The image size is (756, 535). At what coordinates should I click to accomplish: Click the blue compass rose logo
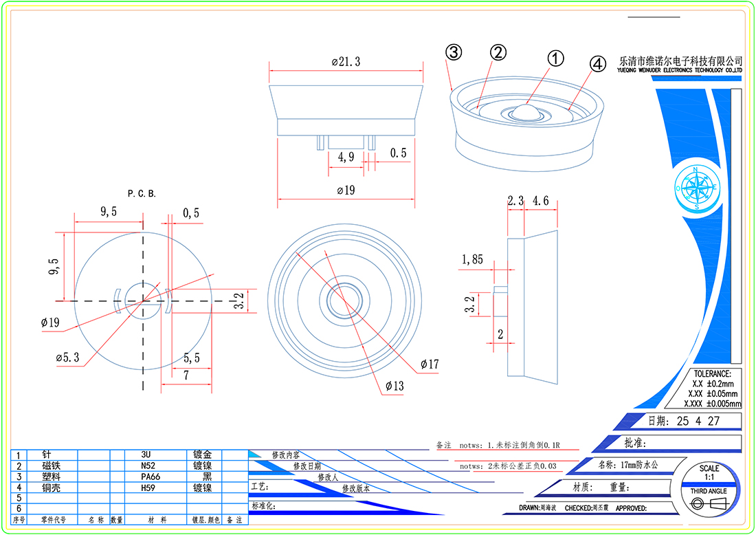pyautogui.click(x=697, y=188)
